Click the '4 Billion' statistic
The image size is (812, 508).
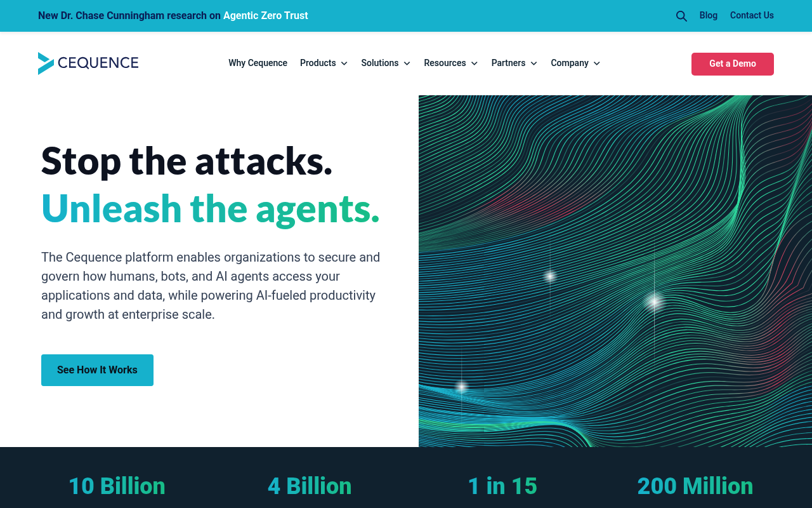(x=310, y=486)
